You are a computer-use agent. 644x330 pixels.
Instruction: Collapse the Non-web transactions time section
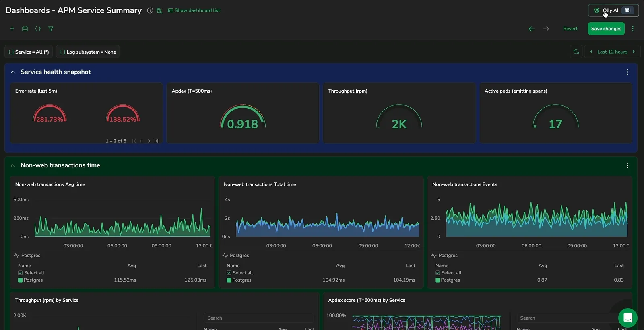pyautogui.click(x=13, y=165)
